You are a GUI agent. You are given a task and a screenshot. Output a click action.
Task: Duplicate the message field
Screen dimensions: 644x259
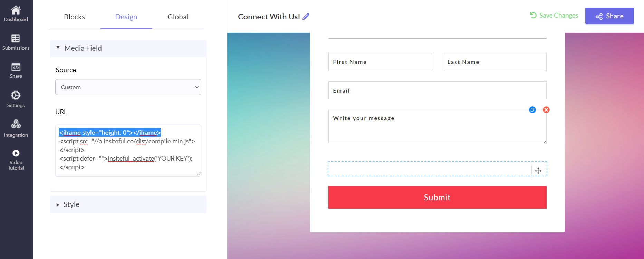click(x=532, y=110)
